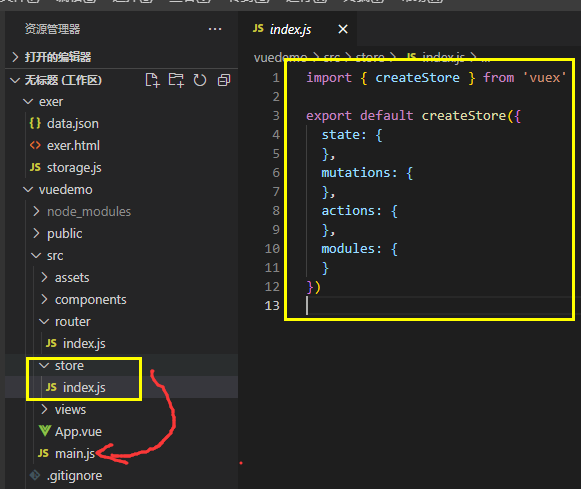Click line number 13 in the gutter
The image size is (581, 489).
tap(272, 306)
